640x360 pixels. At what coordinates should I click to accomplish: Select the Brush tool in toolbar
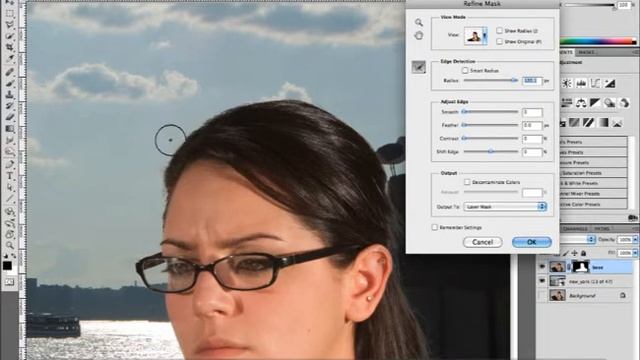pyautogui.click(x=9, y=84)
